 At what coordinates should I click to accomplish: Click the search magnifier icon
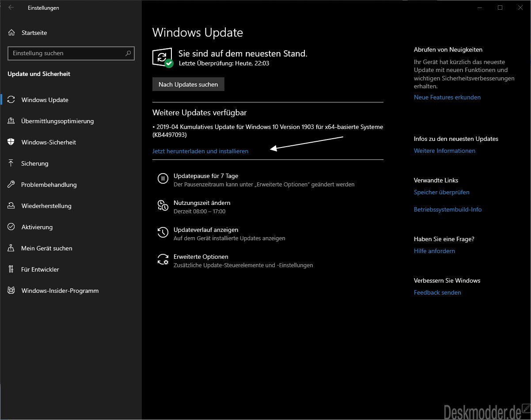tap(128, 53)
